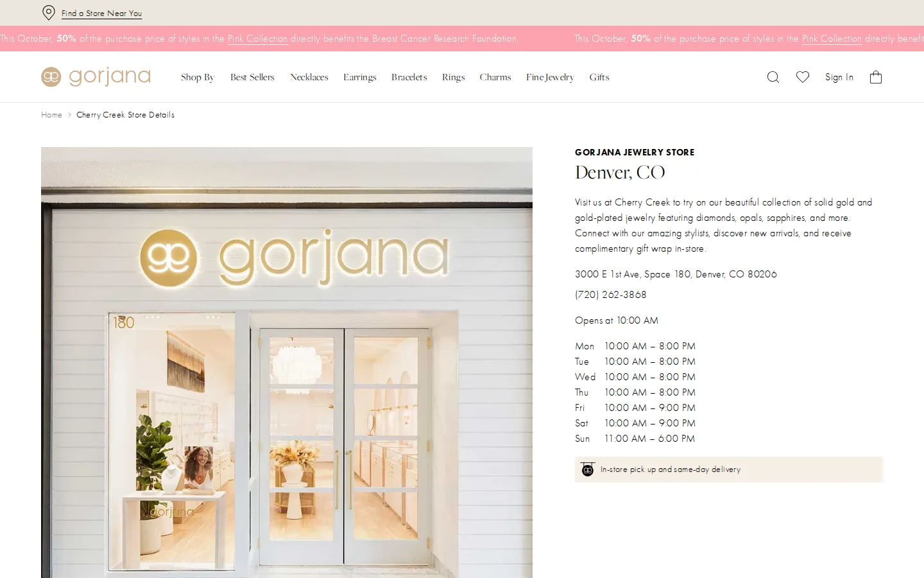The image size is (924, 578).
Task: Open the wishlist heart icon
Action: tap(803, 77)
